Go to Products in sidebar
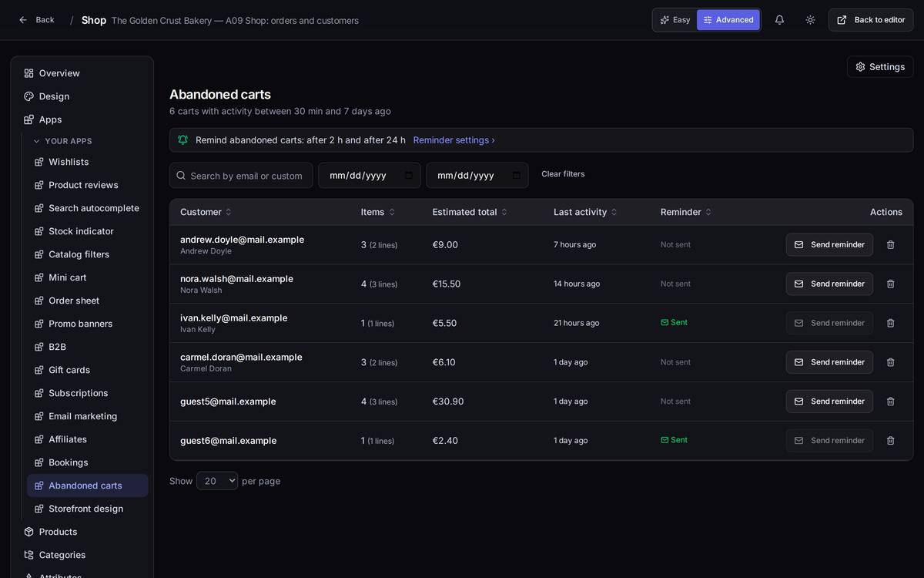Screen dimensions: 924x578 pos(58,532)
